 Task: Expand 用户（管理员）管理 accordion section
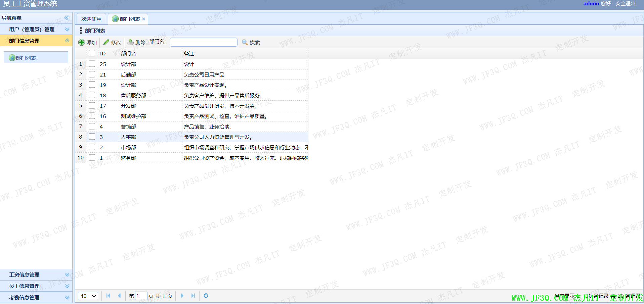coord(67,30)
